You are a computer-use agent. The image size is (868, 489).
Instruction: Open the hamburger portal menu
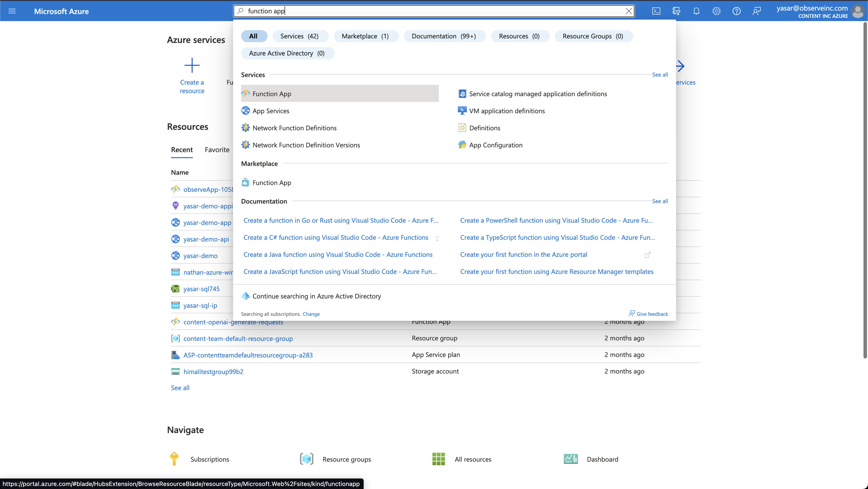[12, 11]
